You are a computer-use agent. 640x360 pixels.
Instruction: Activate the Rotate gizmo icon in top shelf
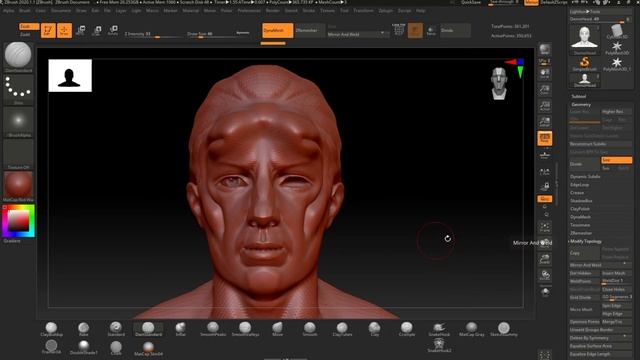[113, 30]
